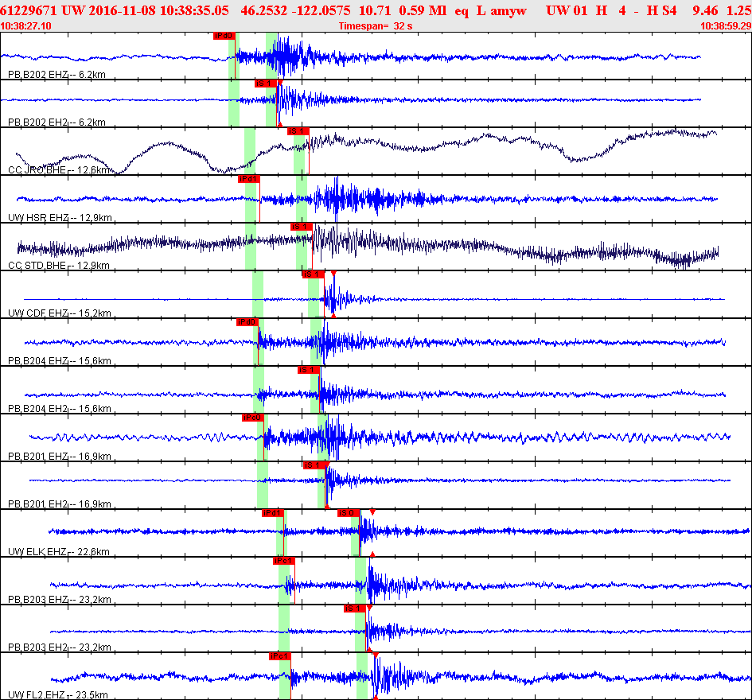Click the iS 1 flag on UW CDF EHZ
This screenshot has height=700, width=752.
coord(313,274)
